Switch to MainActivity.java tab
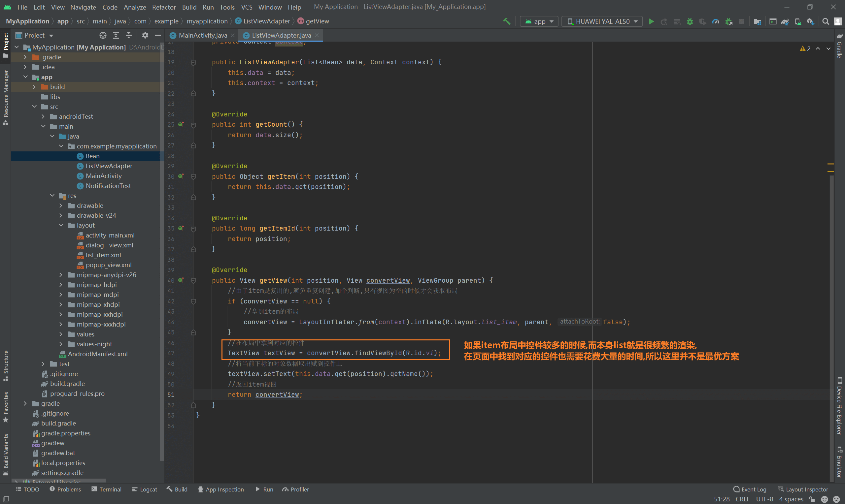The image size is (845, 504). click(x=202, y=35)
